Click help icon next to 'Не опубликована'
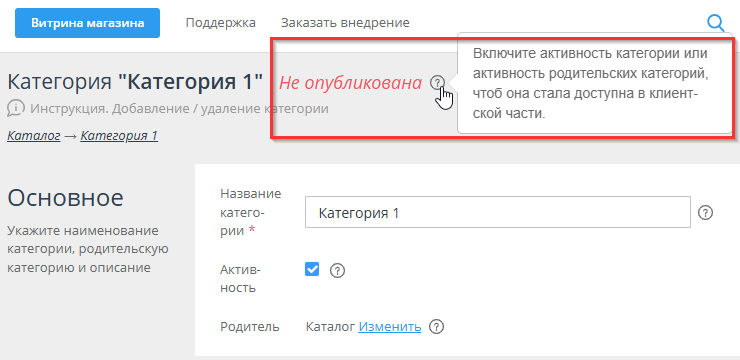Screen dimensions: 740x360 point(437,83)
